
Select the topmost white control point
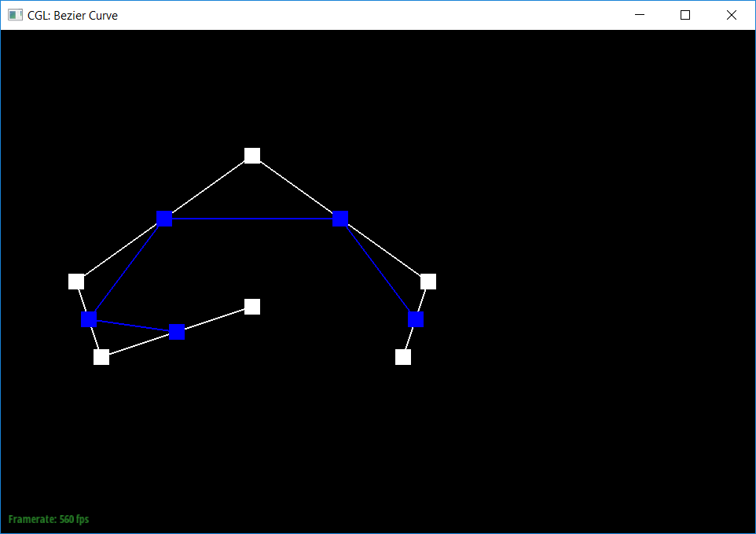[252, 156]
